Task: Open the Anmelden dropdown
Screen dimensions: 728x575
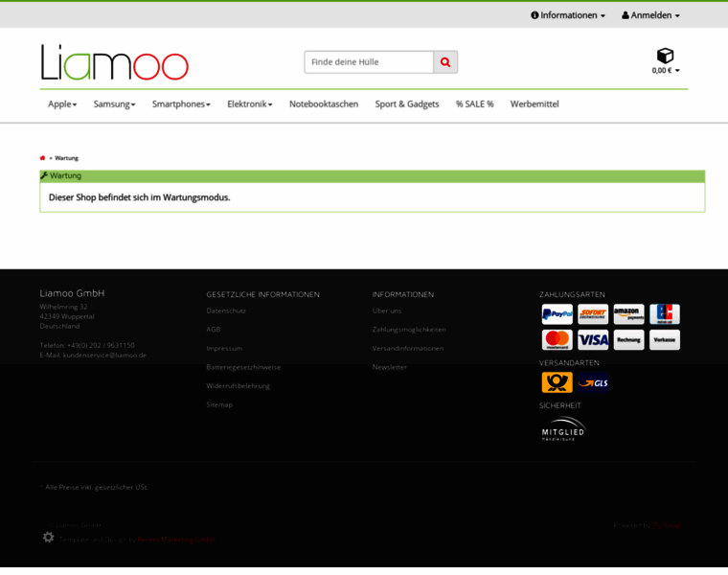Action: click(650, 15)
